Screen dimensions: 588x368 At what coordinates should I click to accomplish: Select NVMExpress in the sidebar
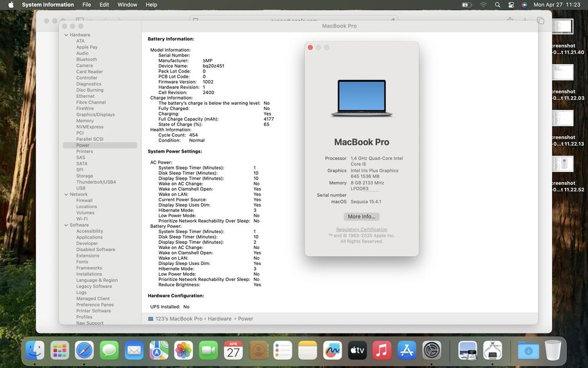89,127
